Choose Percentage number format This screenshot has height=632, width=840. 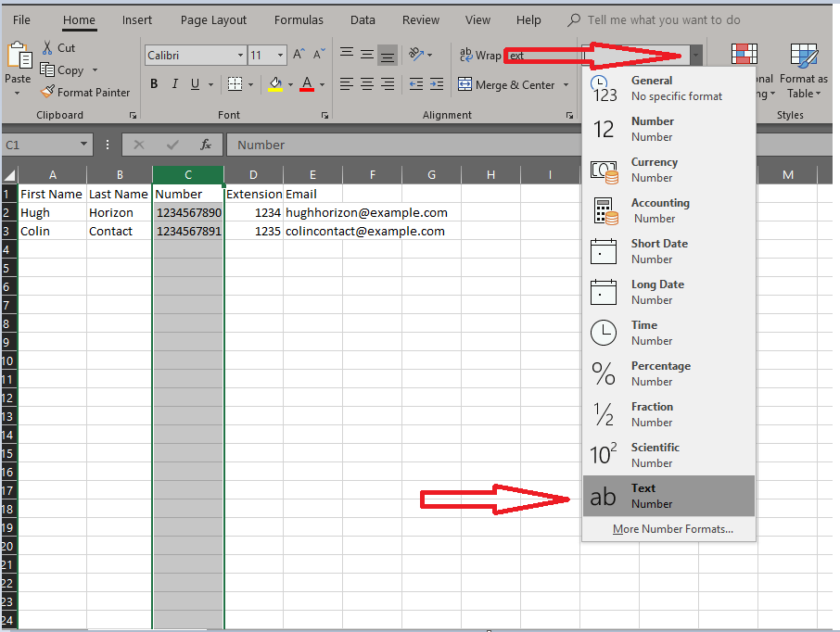point(668,373)
